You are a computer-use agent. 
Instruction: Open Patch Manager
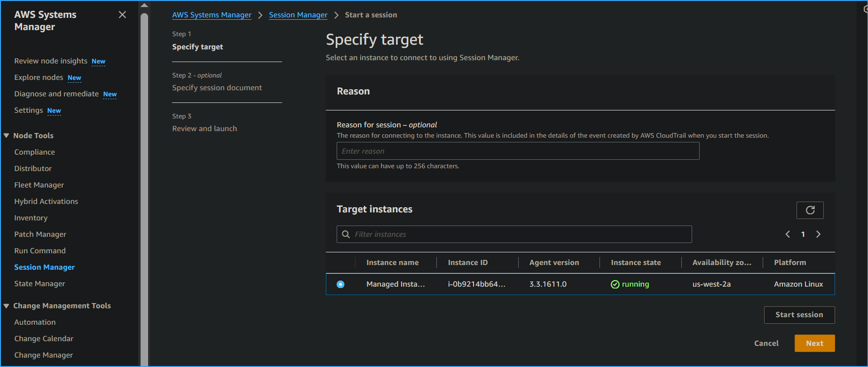(40, 234)
